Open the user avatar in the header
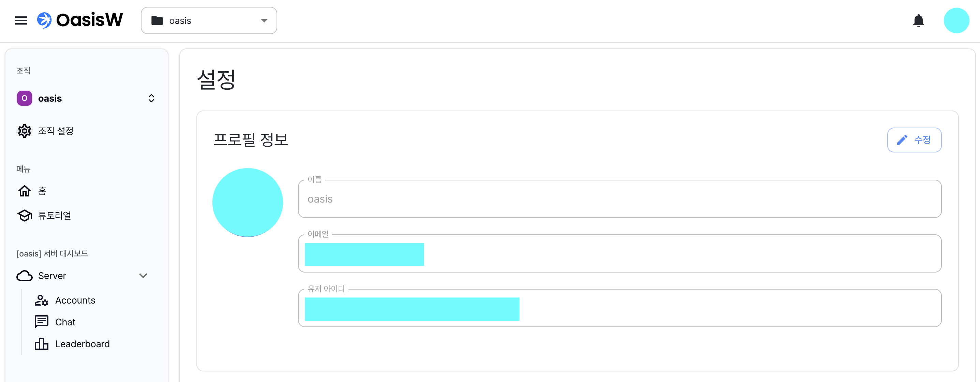This screenshot has height=382, width=980. 956,20
